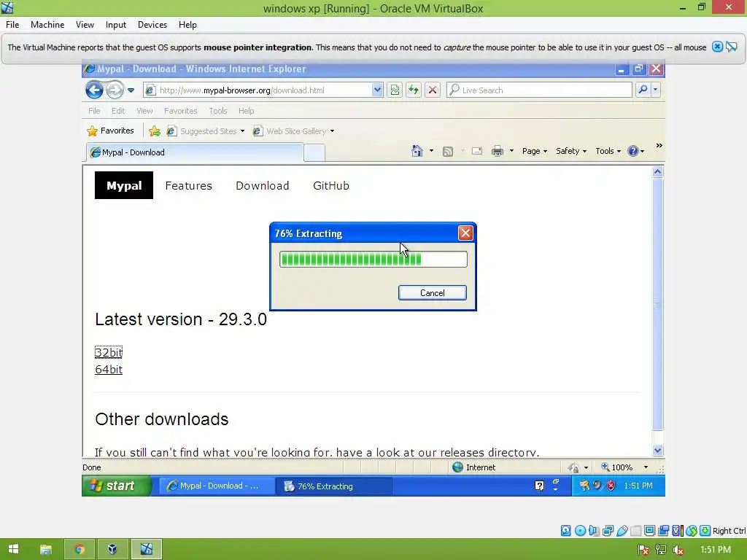Click the Live Search magnifier button
747x560 pixels.
pyautogui.click(x=643, y=90)
